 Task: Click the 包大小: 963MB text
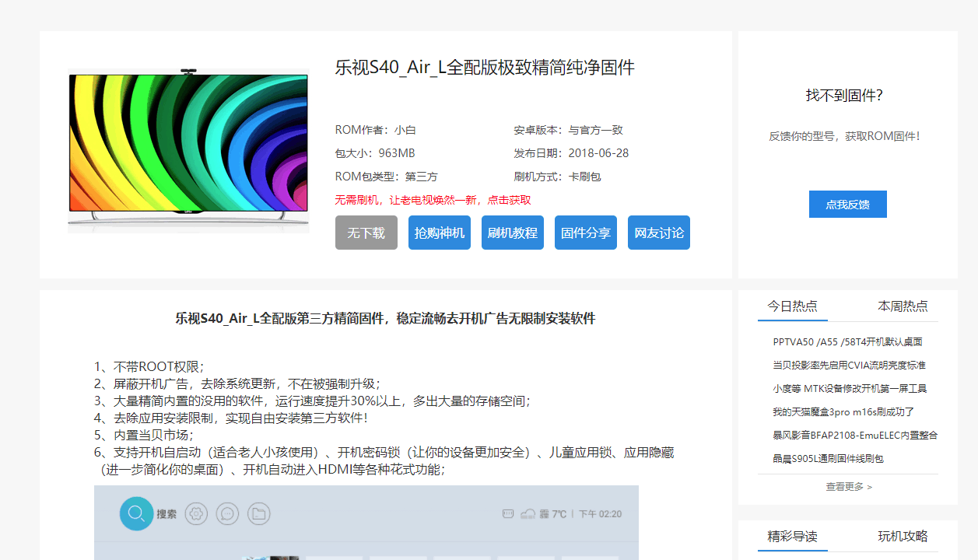(x=375, y=153)
